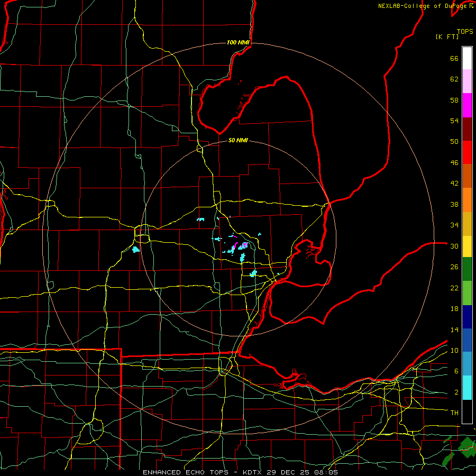Click legend value 50
The image size is (476, 476).
pos(454,142)
